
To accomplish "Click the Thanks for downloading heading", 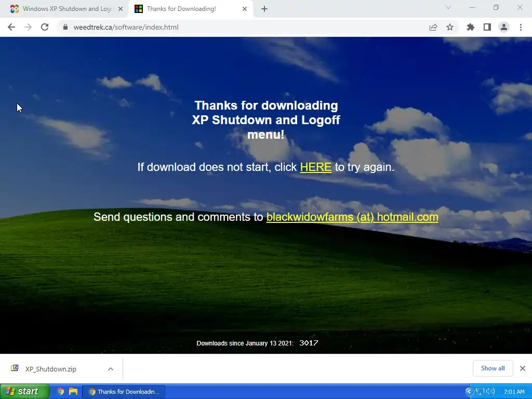I will (x=266, y=120).
